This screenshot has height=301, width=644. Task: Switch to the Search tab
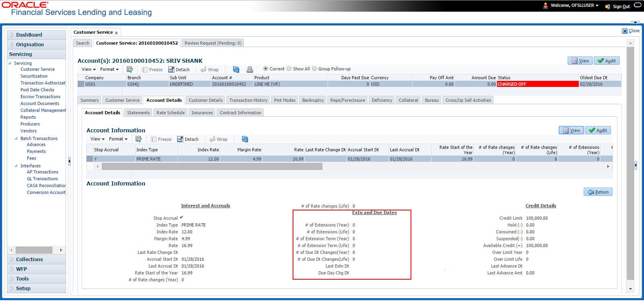pos(83,43)
